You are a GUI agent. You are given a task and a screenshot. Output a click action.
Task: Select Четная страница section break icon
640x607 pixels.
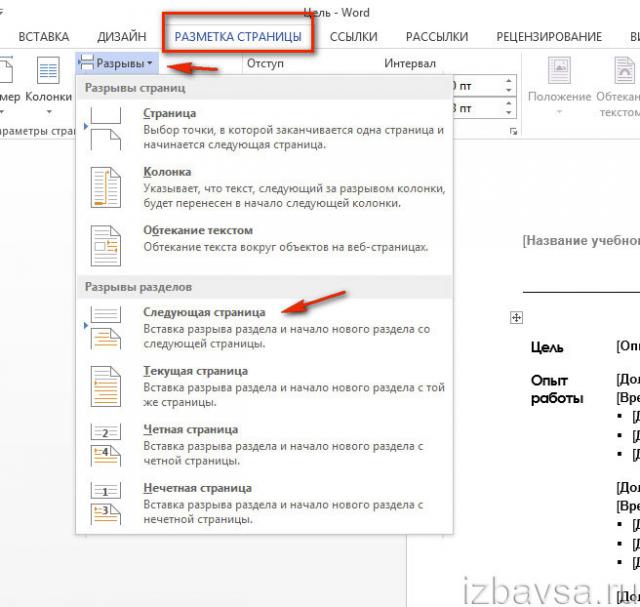pos(106,444)
